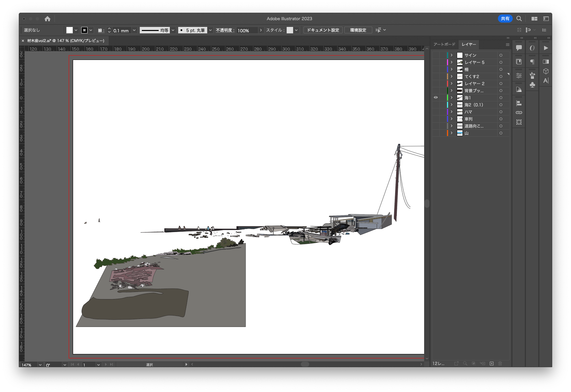Open the Gradient panel icon
Screen dimensions: 571x392
point(546,62)
